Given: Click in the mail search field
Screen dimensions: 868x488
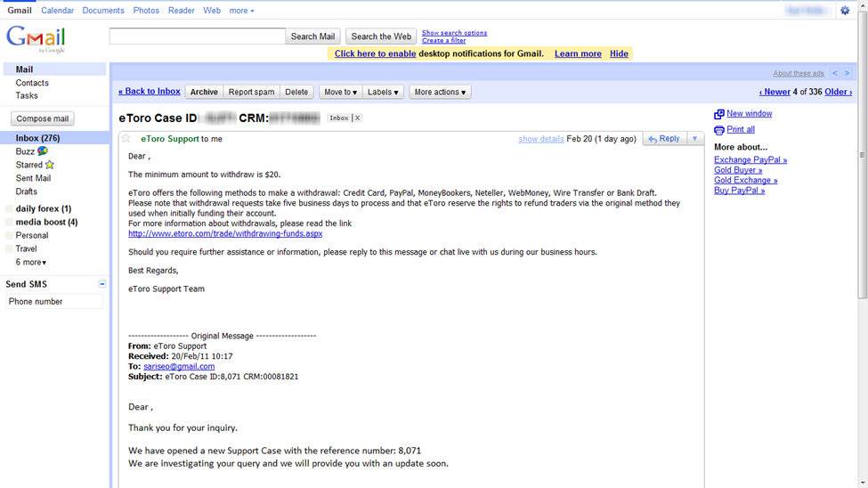Looking at the screenshot, I should (x=197, y=37).
